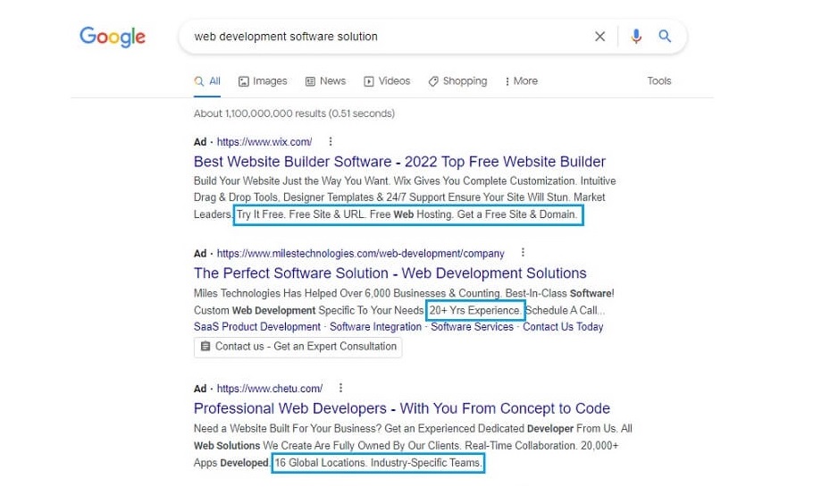Viewport: 813px width, 504px height.
Task: Open The Perfect Software Solution ad title
Action: (x=390, y=273)
